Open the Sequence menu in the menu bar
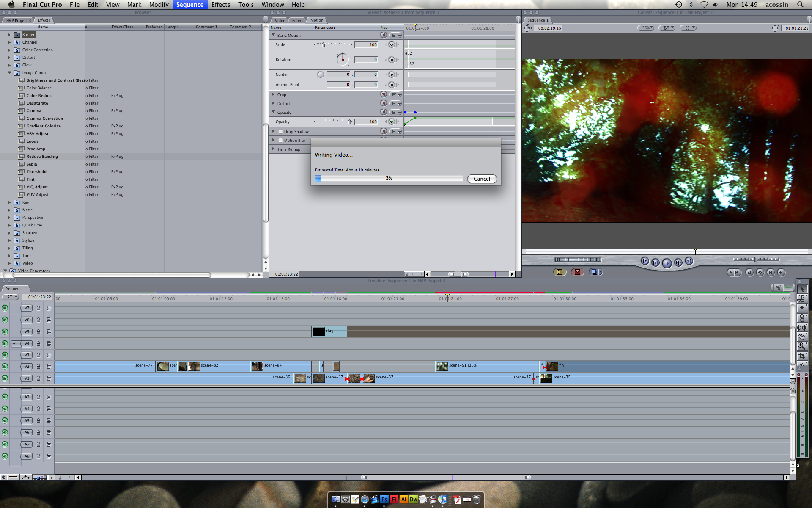The width and height of the screenshot is (812, 508). 189,5
